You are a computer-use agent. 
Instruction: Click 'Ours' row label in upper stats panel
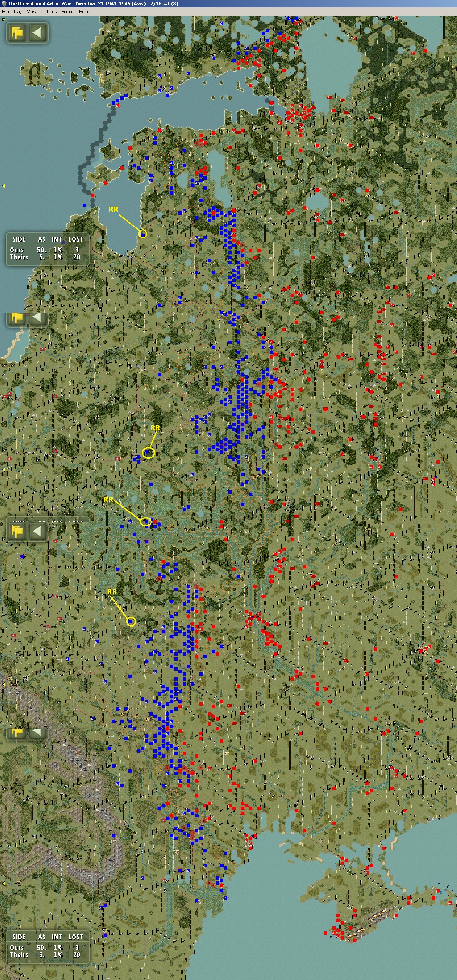(17, 250)
